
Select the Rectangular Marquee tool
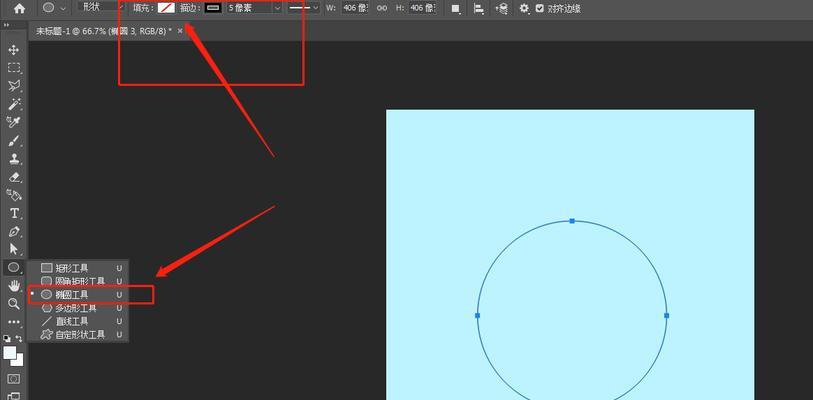(14, 68)
